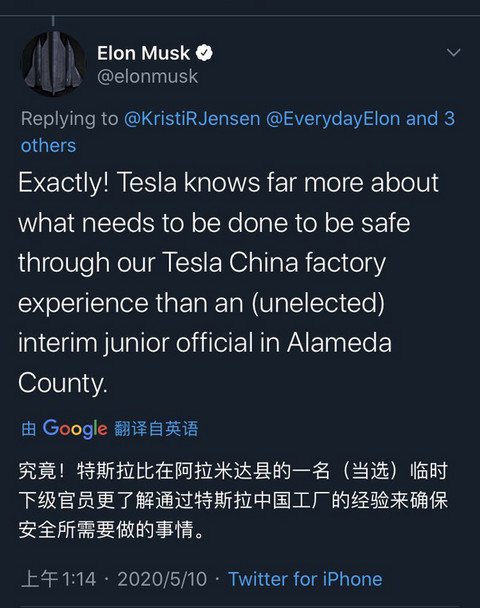Image resolution: width=480 pixels, height=608 pixels.
Task: Click the word 'others' in the reply line
Action: [48, 146]
